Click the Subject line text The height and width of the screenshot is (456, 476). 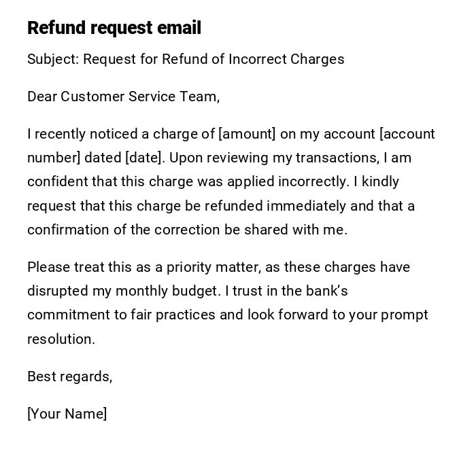(x=186, y=59)
